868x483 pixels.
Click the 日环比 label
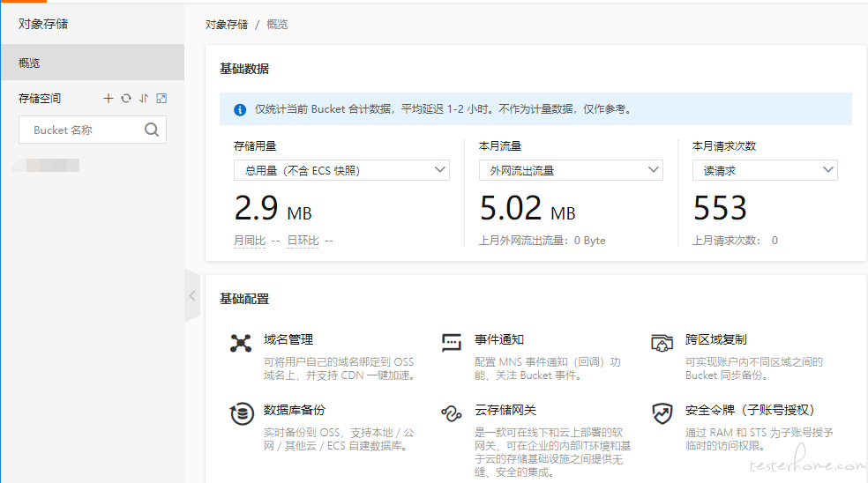click(x=303, y=241)
